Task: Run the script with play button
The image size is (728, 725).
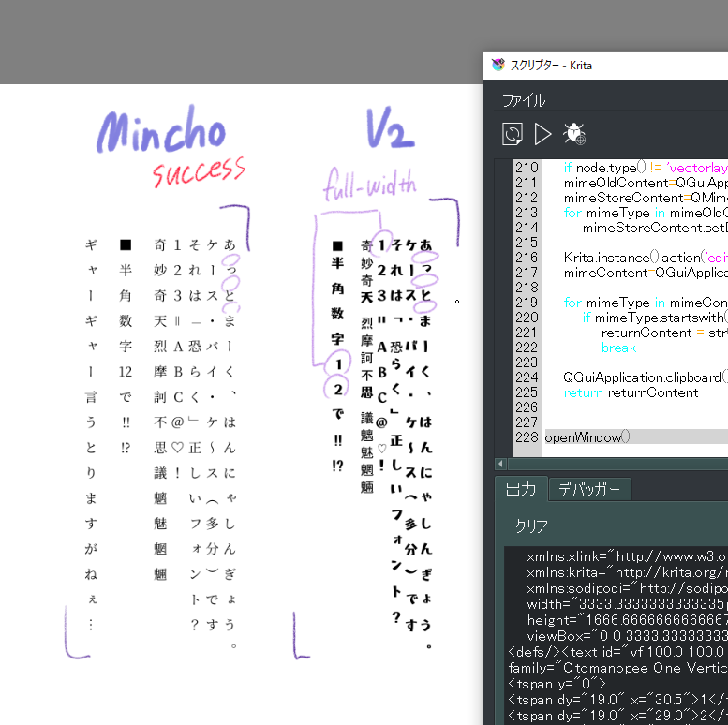Action: 542,134
